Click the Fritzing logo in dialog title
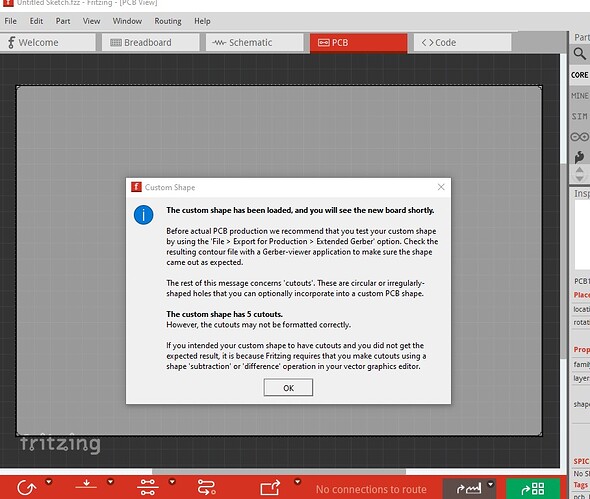 136,187
